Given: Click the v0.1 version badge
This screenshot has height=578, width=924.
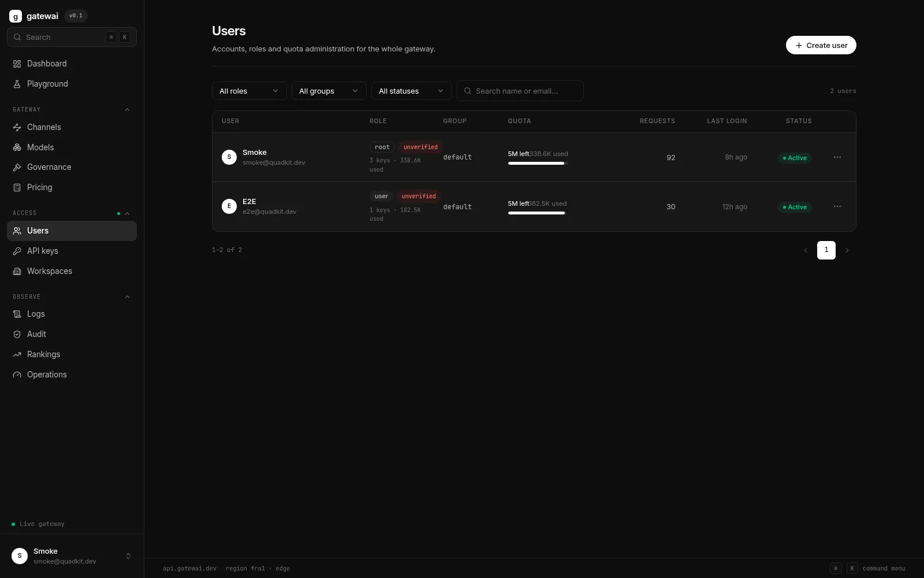Looking at the screenshot, I should click(x=76, y=16).
